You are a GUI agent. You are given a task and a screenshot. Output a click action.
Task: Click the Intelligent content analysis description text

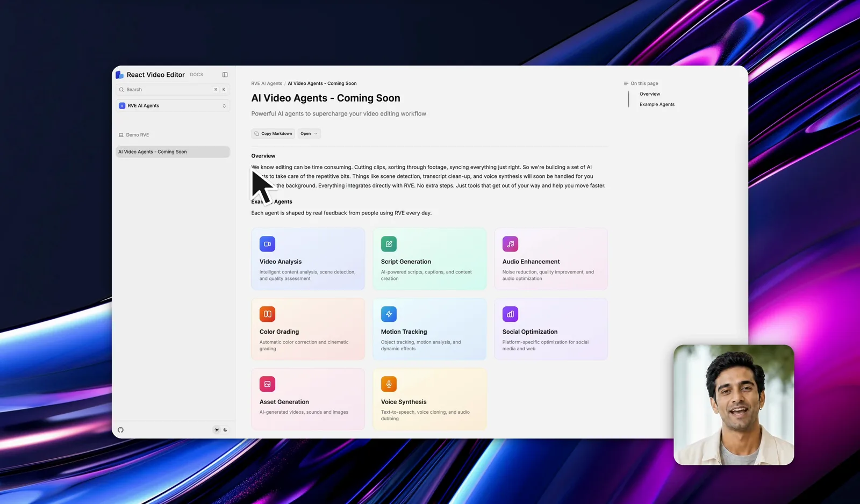point(307,276)
